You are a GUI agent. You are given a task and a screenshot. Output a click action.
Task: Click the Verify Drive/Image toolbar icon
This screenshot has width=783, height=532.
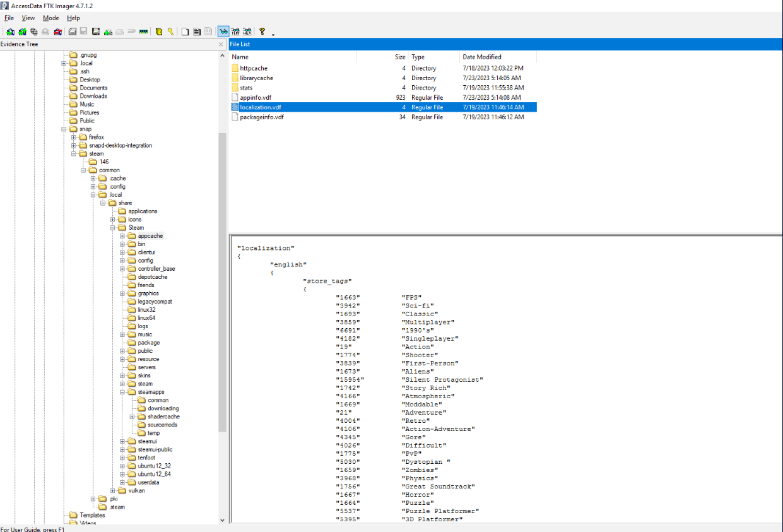(131, 32)
